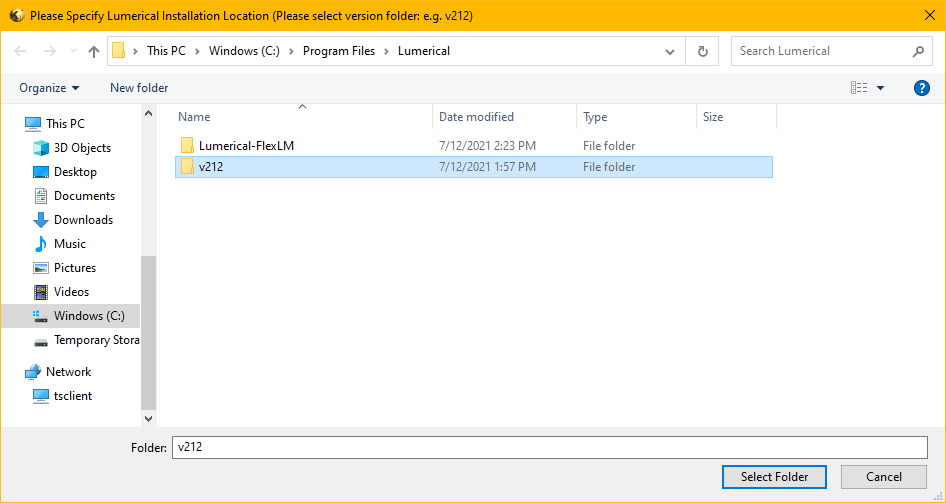Image resolution: width=946 pixels, height=503 pixels.
Task: Open Documents in navigation pane
Action: click(84, 196)
